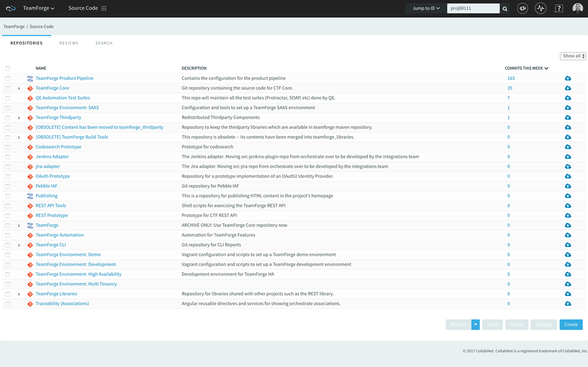The width and height of the screenshot is (588, 367).
Task: Expand the TeamForge Libraries repository row
Action: (x=19, y=294)
